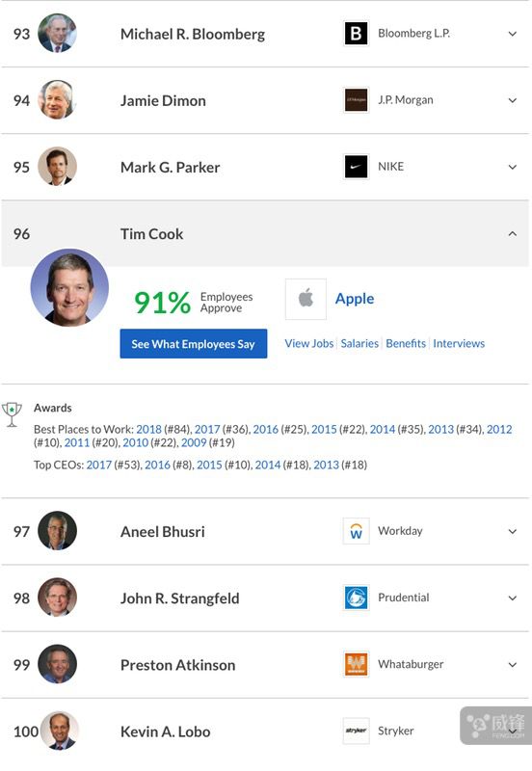Image resolution: width=532 pixels, height=771 pixels.
Task: Open Best Places to Work 2018 link
Action: click(x=148, y=429)
